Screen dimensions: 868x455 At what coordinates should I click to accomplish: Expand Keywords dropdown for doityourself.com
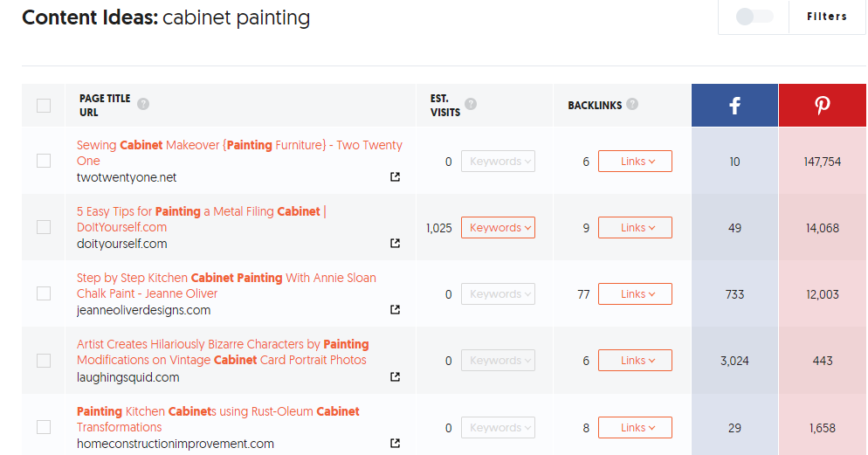tap(498, 228)
